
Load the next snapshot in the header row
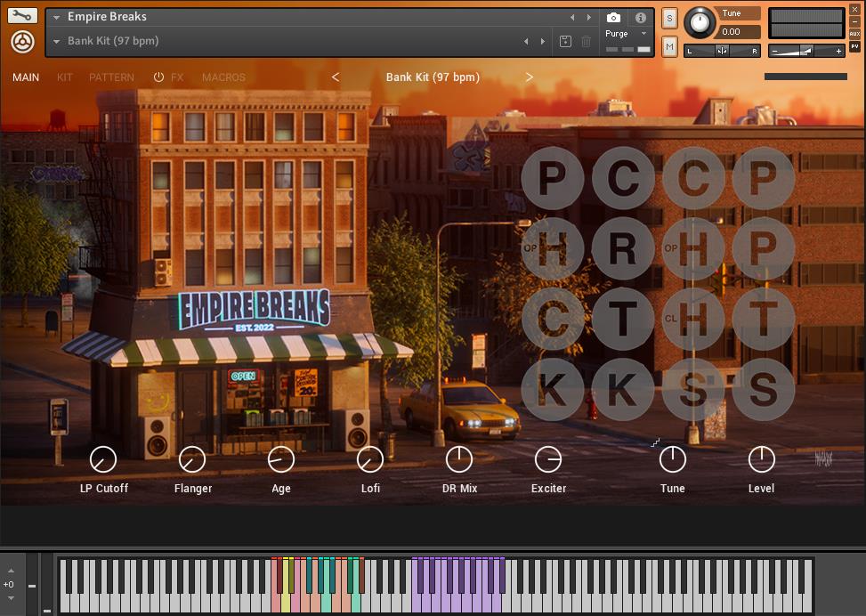pyautogui.click(x=543, y=41)
